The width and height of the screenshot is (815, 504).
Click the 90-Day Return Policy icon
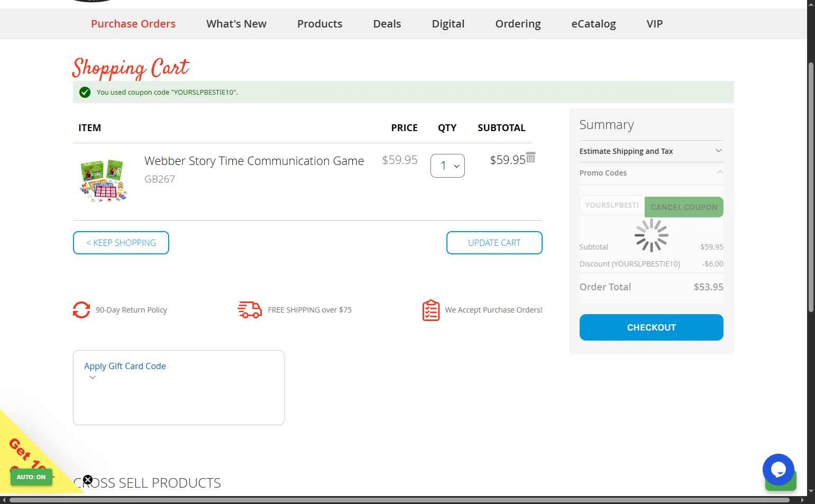coord(81,310)
